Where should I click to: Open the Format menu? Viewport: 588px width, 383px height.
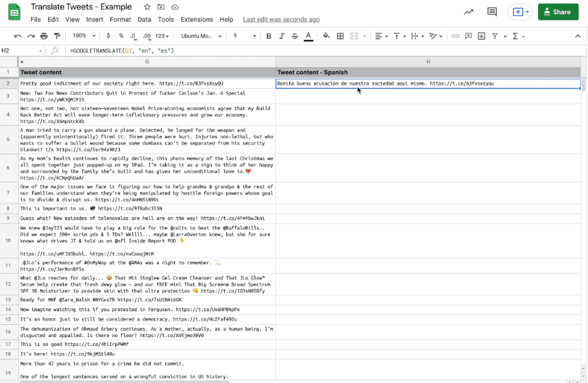pos(121,19)
